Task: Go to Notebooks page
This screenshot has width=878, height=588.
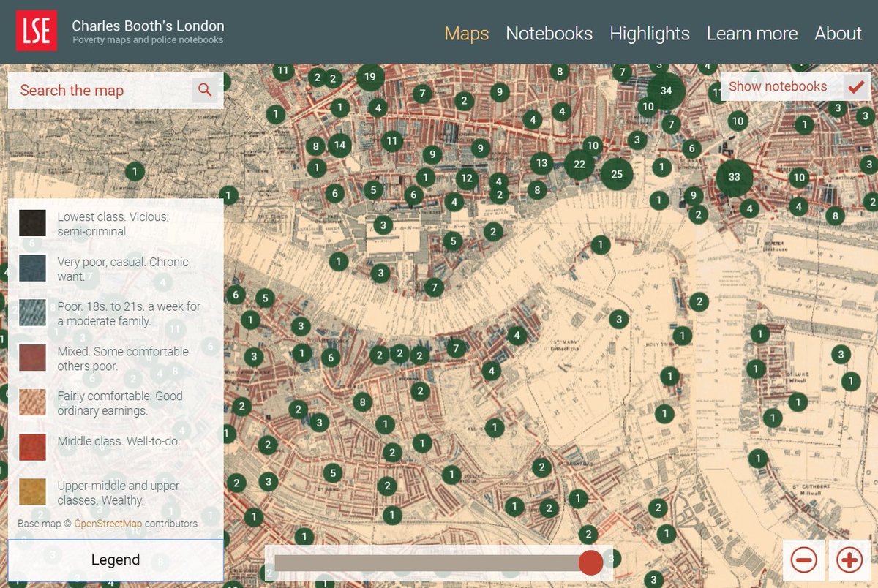Action: [549, 34]
